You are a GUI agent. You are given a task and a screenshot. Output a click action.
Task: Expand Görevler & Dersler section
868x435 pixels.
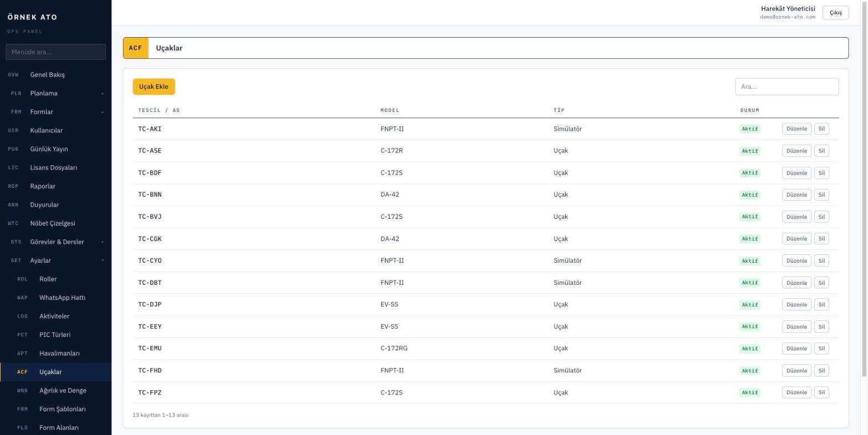pos(55,242)
